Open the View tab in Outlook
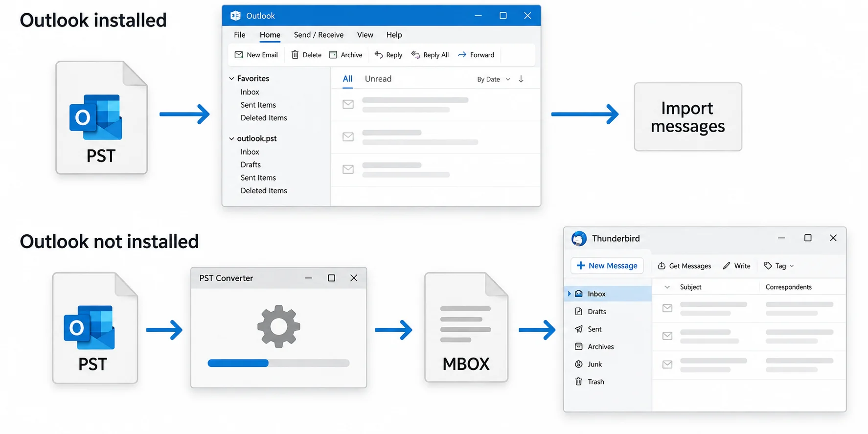Image resolution: width=868 pixels, height=434 pixels. (x=365, y=35)
